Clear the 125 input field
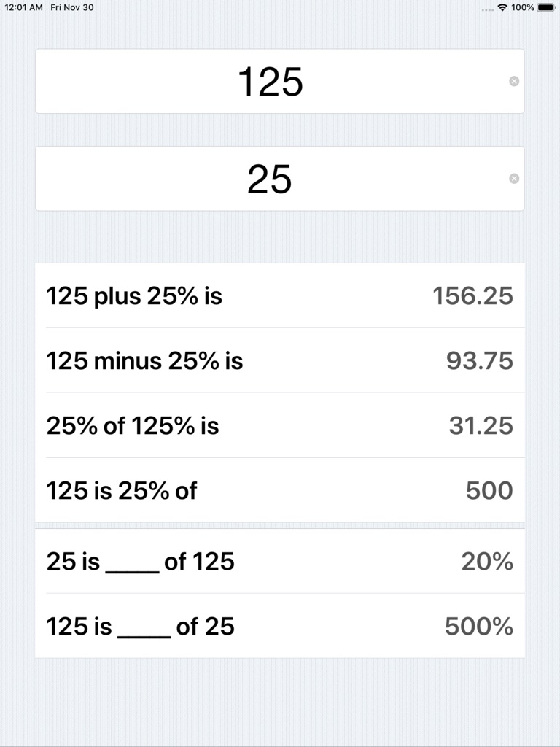 pos(514,82)
